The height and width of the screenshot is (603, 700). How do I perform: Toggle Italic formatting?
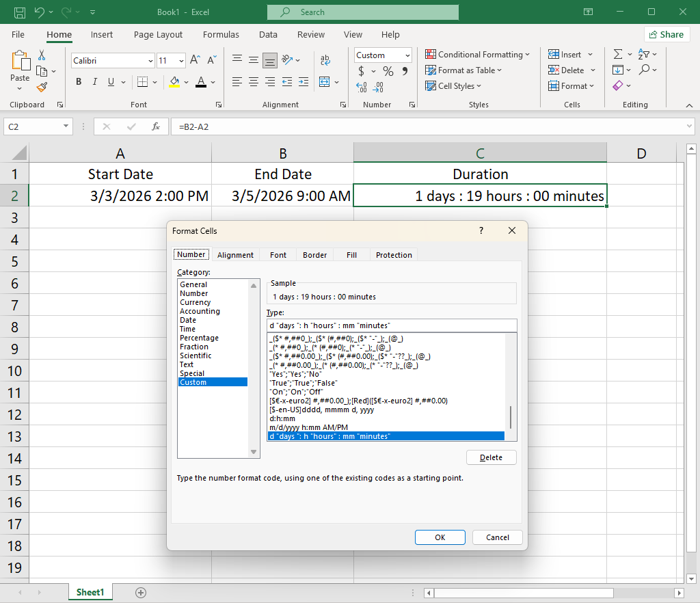[94, 81]
